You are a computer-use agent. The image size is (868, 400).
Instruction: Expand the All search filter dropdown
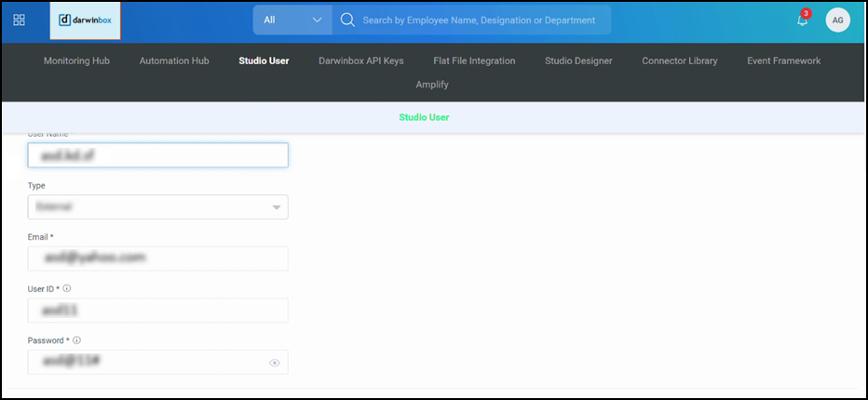(292, 20)
